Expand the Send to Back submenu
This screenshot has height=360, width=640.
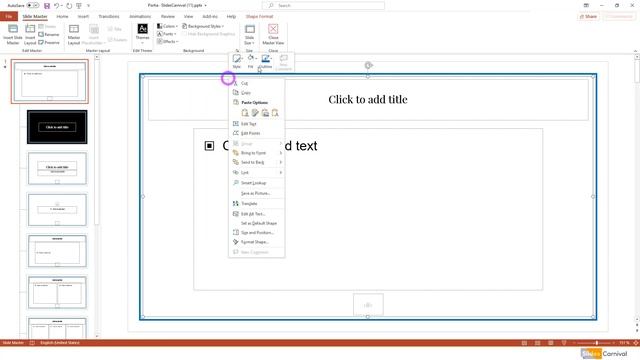point(256,162)
